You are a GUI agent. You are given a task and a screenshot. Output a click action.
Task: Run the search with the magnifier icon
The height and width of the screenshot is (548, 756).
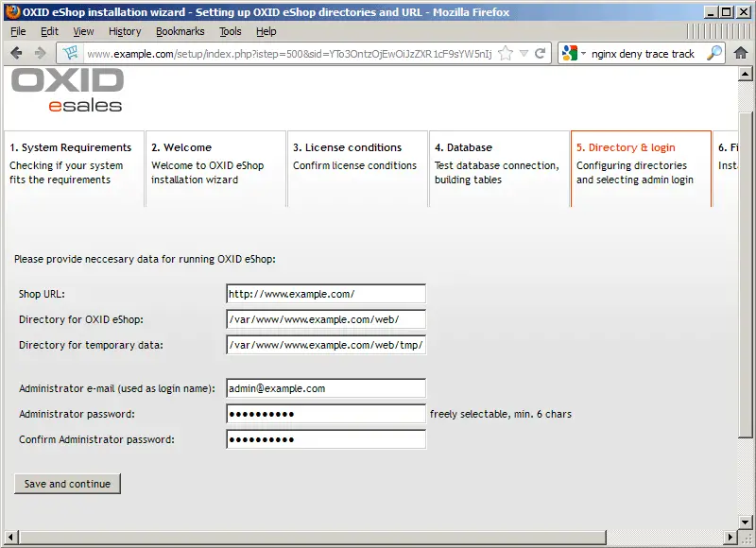coord(714,53)
